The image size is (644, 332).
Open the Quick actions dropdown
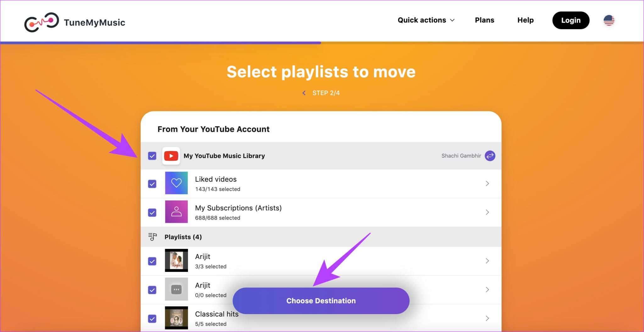point(426,20)
